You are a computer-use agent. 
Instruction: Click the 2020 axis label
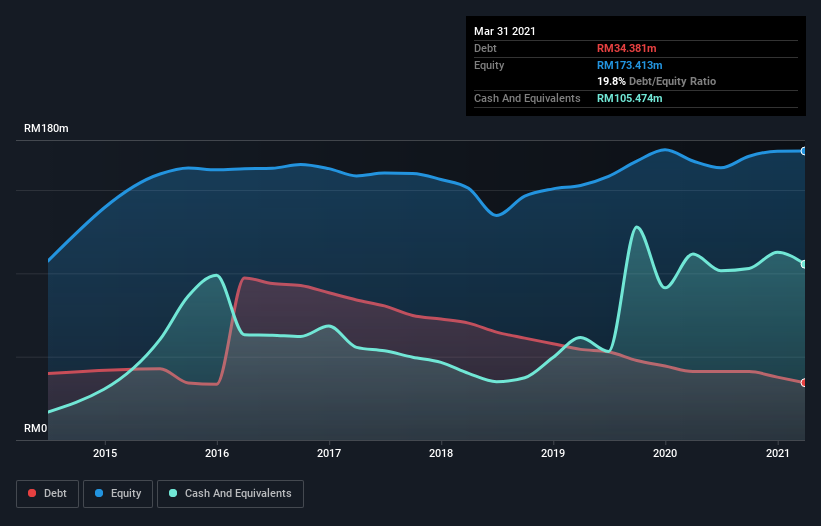[x=665, y=453]
